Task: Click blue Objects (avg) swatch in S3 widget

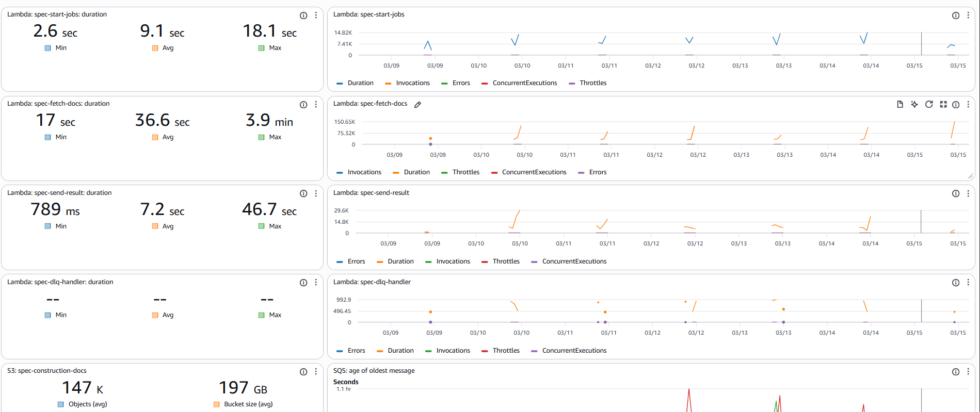Action: pos(61,404)
